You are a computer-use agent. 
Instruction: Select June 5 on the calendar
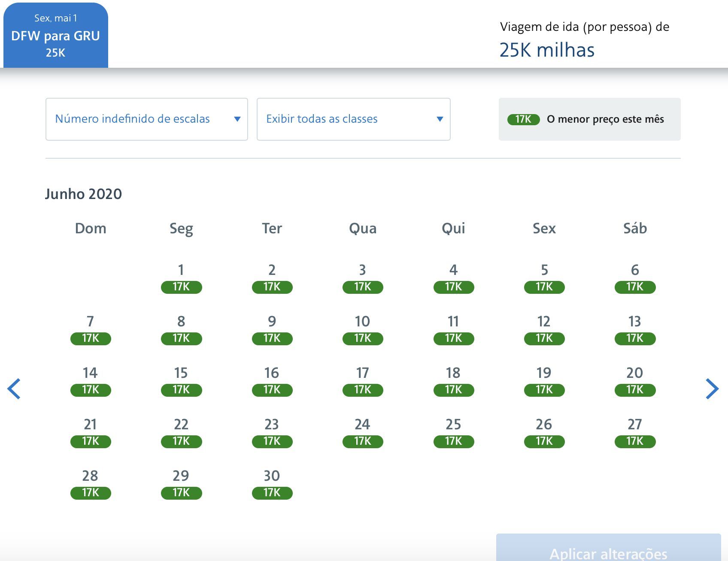[x=544, y=278]
